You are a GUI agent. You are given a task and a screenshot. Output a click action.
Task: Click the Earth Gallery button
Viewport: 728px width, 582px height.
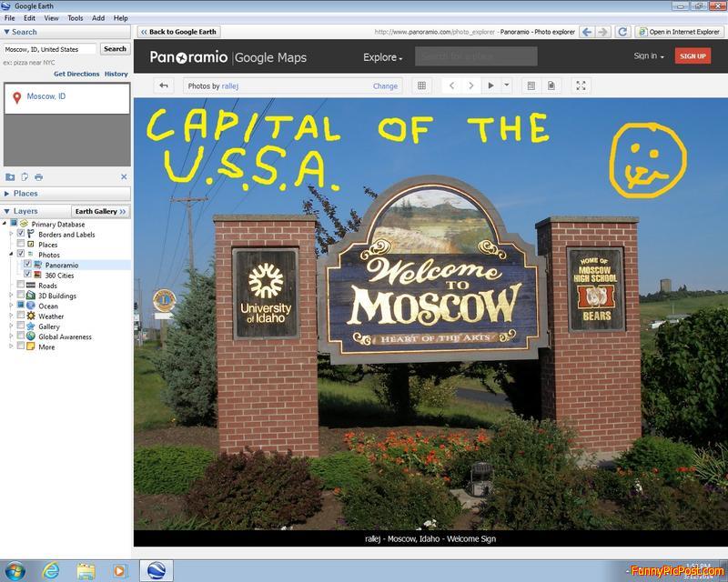(x=100, y=211)
